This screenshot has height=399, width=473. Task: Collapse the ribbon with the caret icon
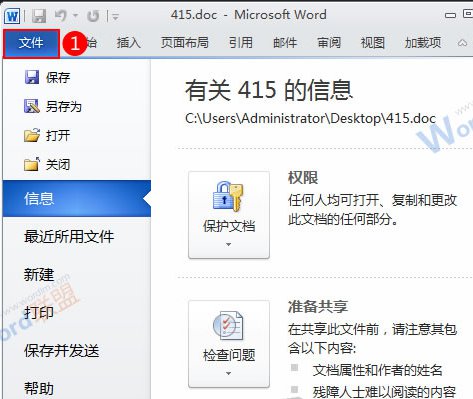(462, 43)
